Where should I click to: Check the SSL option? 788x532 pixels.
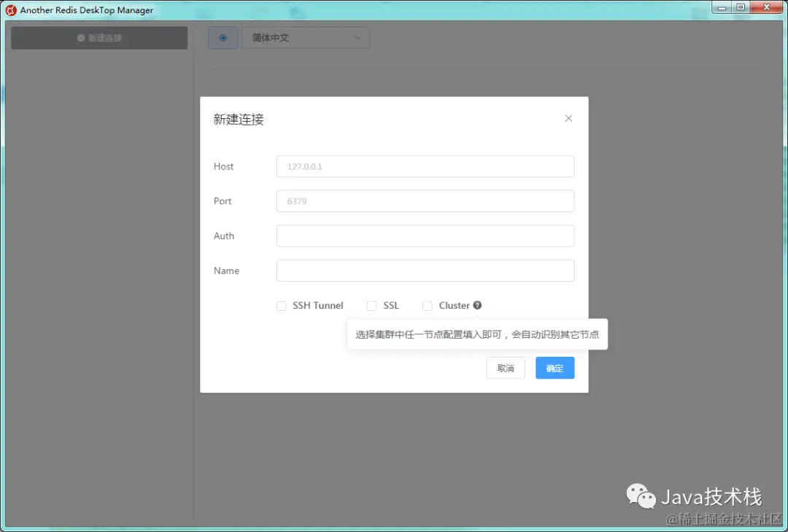(371, 305)
